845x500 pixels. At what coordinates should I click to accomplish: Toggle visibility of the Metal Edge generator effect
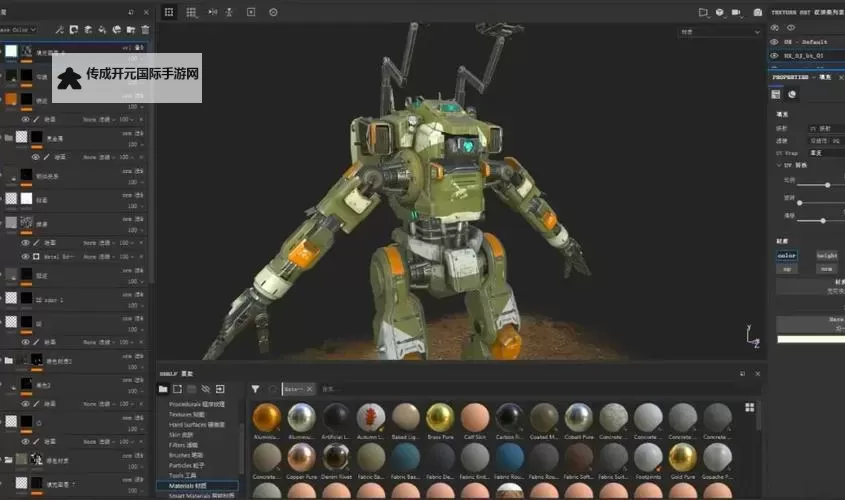[25, 257]
